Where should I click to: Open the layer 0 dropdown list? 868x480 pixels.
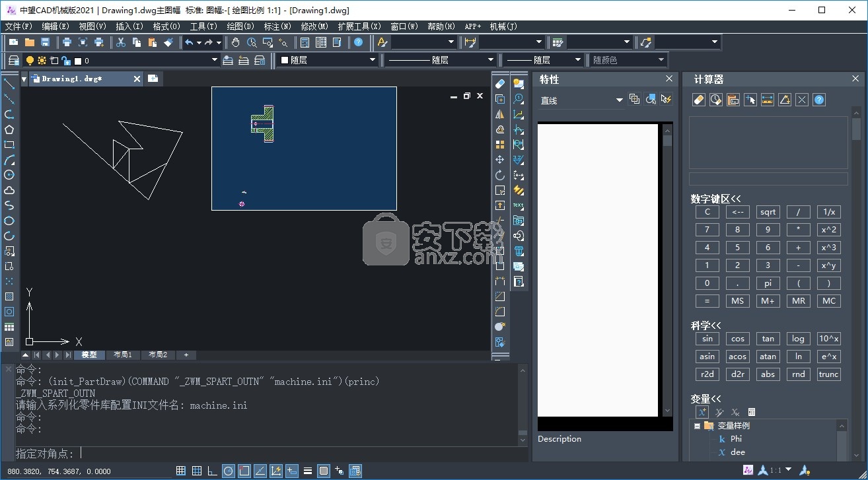[x=214, y=60]
